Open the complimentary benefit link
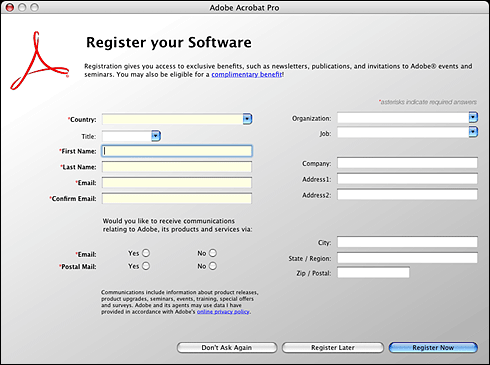Screen dimensions: 490x365 coord(247,74)
